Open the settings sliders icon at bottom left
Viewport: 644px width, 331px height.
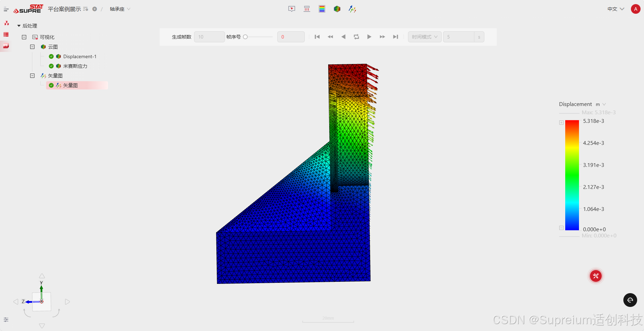tap(6, 320)
